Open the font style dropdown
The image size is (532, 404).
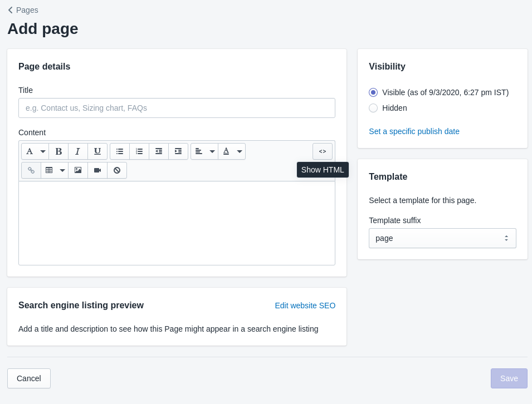(35, 151)
